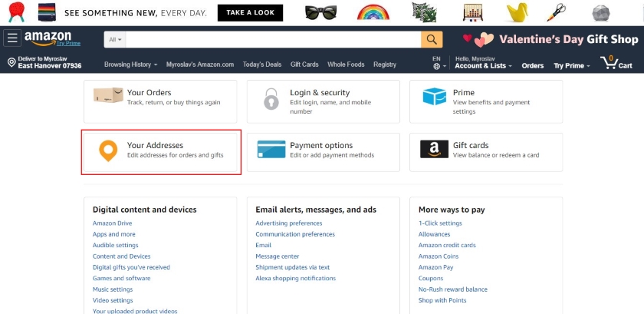
Task: Open the Video settings link
Action: click(113, 300)
